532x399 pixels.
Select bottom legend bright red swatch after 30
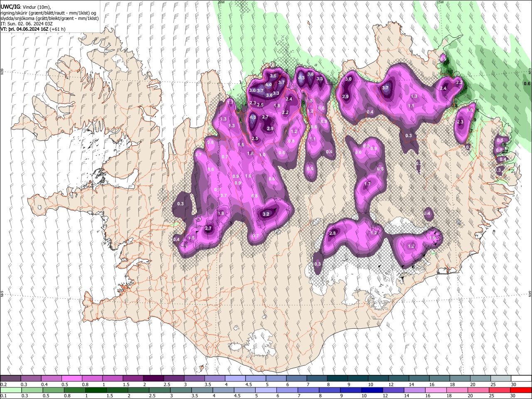pyautogui.click(x=521, y=390)
